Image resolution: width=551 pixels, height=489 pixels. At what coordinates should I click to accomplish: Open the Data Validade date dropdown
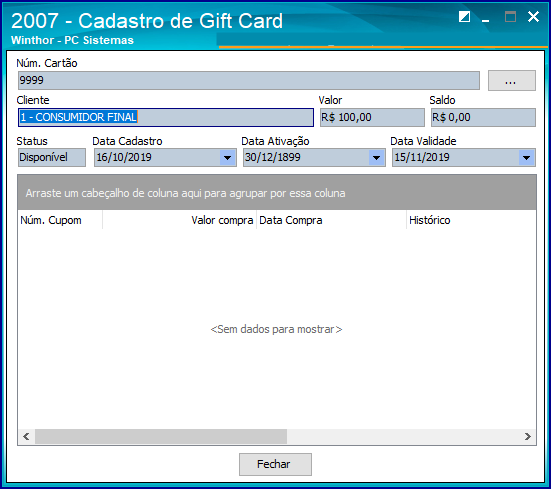(526, 157)
